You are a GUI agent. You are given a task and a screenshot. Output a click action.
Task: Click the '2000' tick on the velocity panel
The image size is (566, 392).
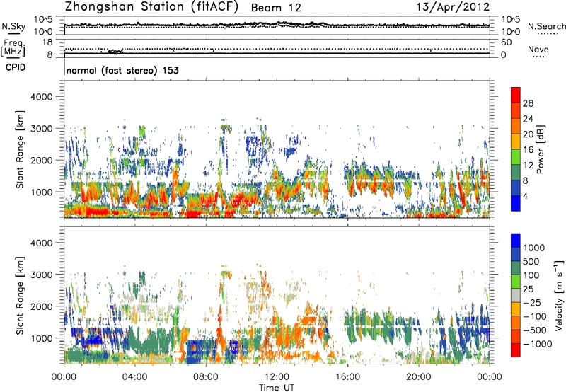[x=41, y=306]
